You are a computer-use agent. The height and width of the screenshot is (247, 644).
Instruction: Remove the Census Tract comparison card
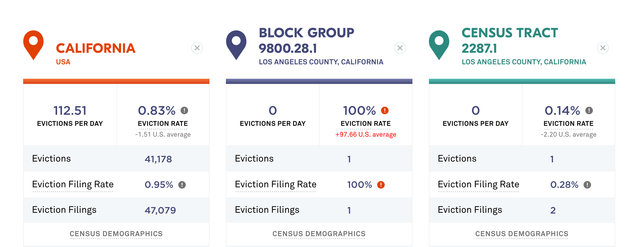[603, 47]
